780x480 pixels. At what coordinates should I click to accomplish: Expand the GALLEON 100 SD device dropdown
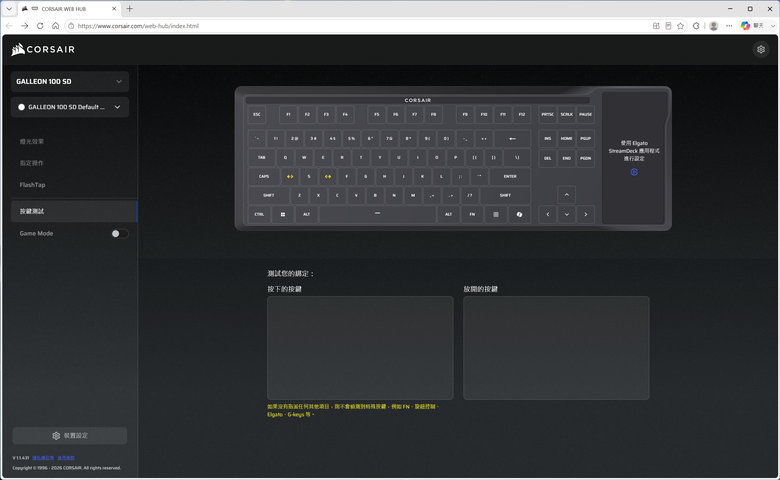point(70,82)
